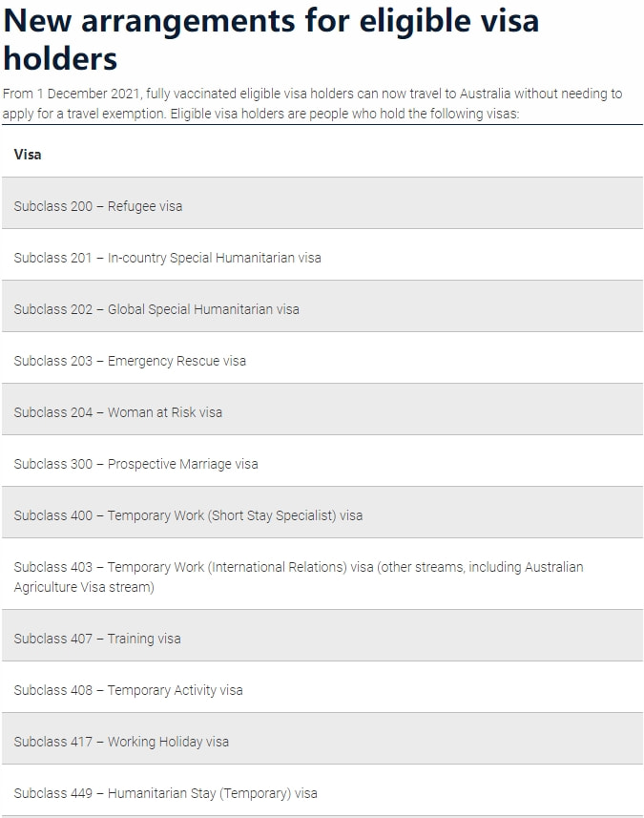Image resolution: width=644 pixels, height=818 pixels.
Task: Click the Subclass 407 Training visa row
Action: pos(322,636)
